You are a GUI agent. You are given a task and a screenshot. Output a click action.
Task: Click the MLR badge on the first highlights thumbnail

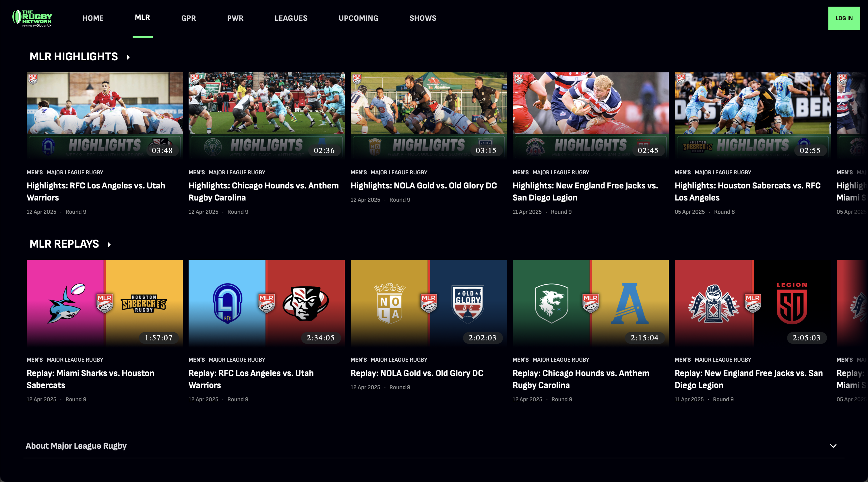click(33, 79)
